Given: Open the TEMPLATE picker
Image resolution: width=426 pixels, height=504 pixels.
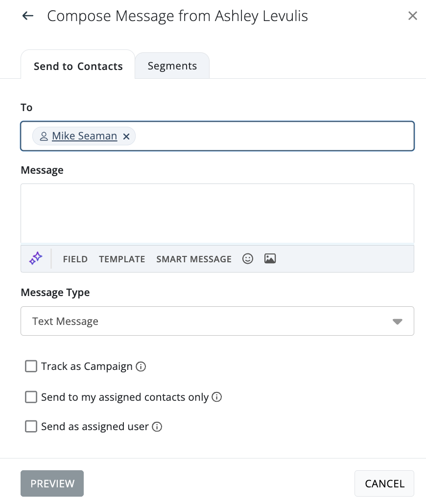Looking at the screenshot, I should 122,259.
